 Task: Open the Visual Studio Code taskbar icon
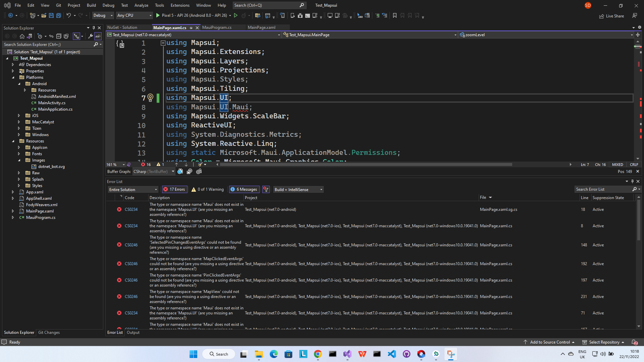click(392, 354)
